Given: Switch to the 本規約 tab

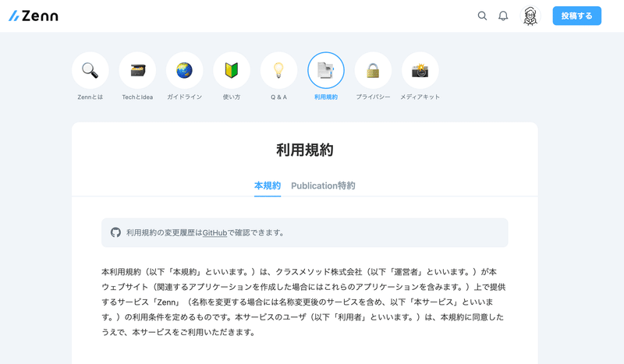Looking at the screenshot, I should tap(268, 186).
